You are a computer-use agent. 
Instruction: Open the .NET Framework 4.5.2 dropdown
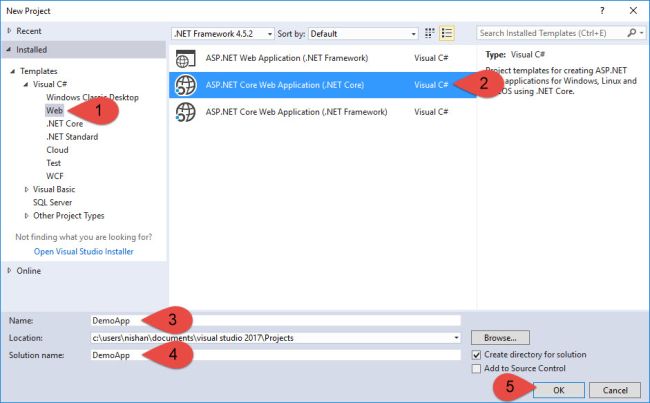tap(223, 34)
